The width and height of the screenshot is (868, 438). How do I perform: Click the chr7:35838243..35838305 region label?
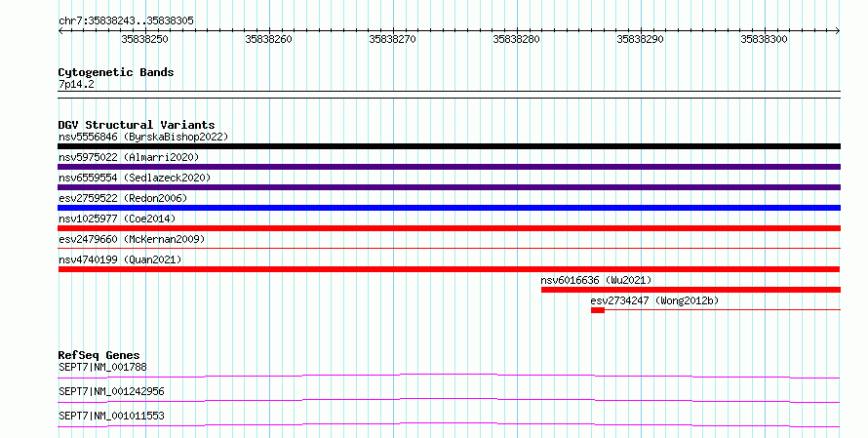[126, 20]
